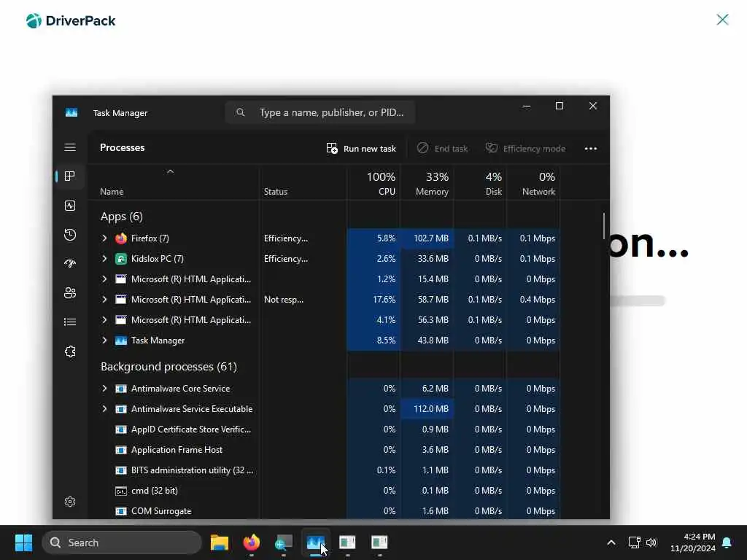This screenshot has width=747, height=560.
Task: Click the first HTML Application taskbar icon
Action: point(347,542)
